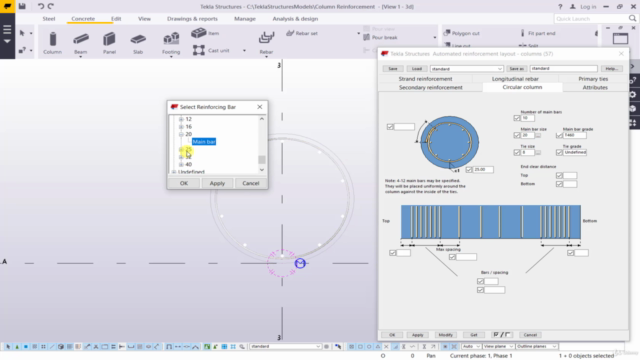Switch to the Longitudinal rebar tab
This screenshot has width=640, height=360.
pyautogui.click(x=515, y=79)
